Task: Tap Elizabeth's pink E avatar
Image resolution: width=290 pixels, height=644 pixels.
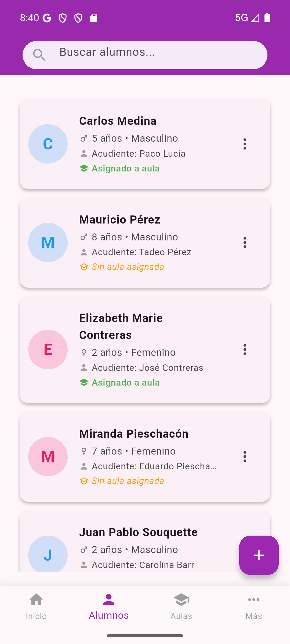Action: tap(48, 350)
